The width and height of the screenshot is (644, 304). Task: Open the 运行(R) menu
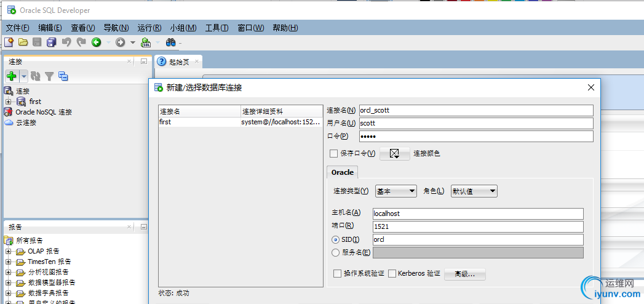pos(149,28)
